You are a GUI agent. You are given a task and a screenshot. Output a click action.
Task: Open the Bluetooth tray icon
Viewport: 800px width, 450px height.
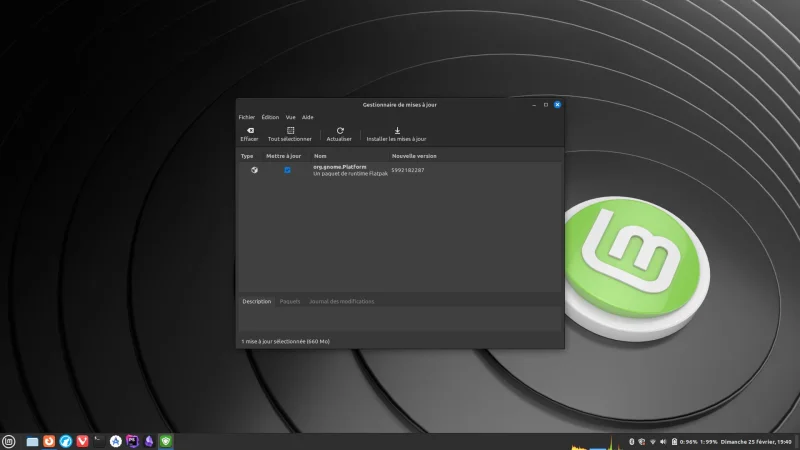(x=631, y=442)
